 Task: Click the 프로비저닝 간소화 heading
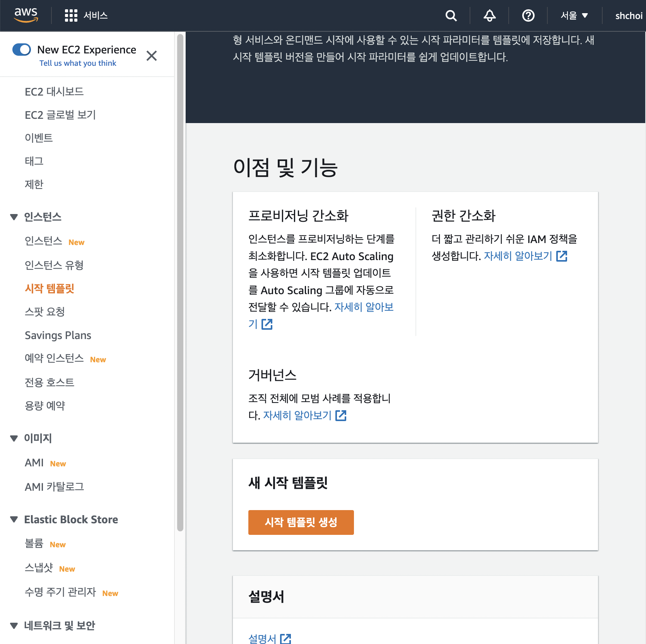[x=299, y=216]
